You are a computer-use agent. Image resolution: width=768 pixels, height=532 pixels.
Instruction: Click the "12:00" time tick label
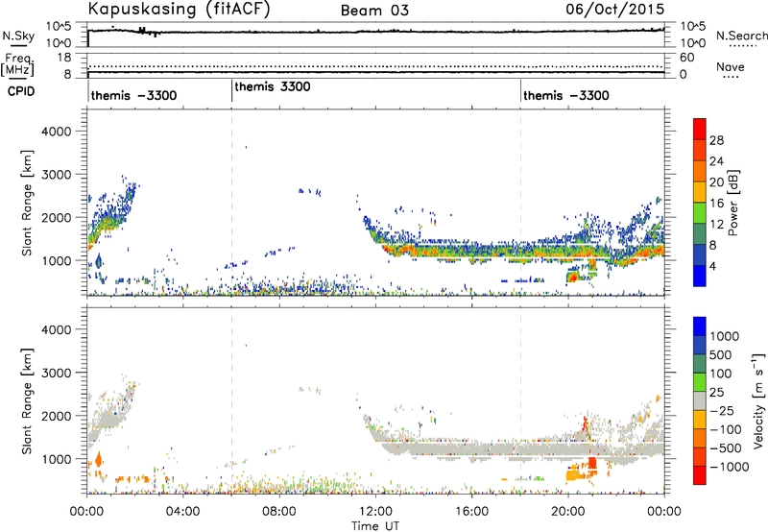[x=375, y=512]
